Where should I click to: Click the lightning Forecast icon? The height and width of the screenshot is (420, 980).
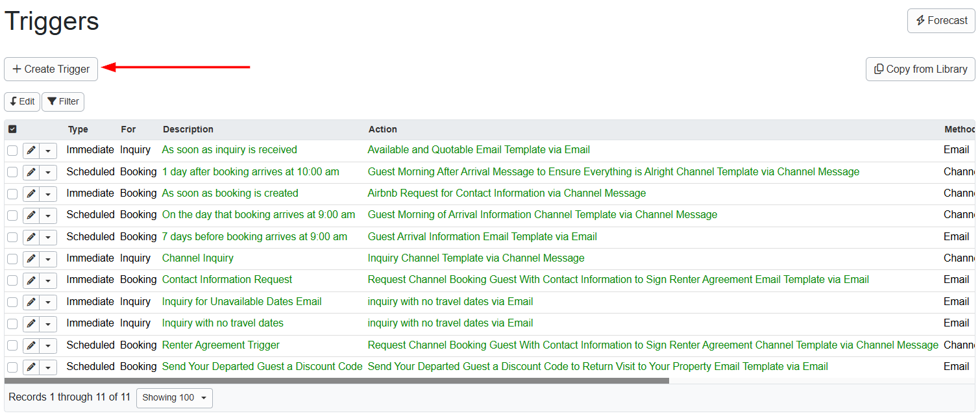click(920, 20)
